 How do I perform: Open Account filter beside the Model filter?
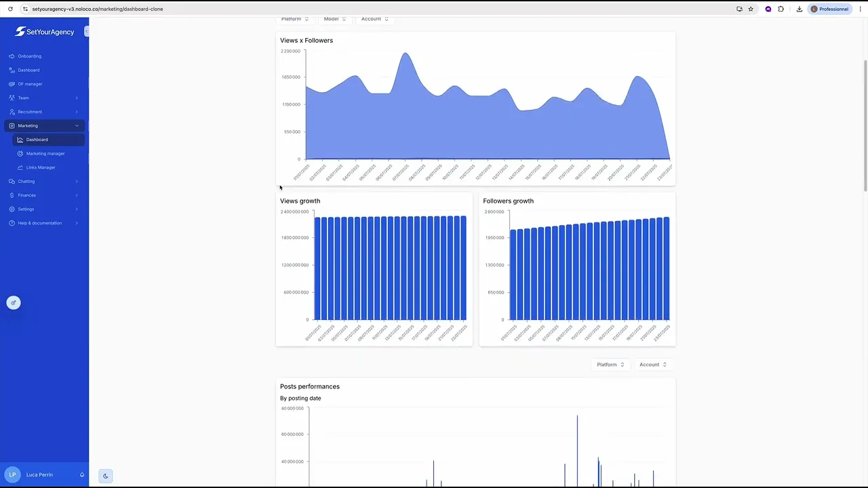click(375, 19)
